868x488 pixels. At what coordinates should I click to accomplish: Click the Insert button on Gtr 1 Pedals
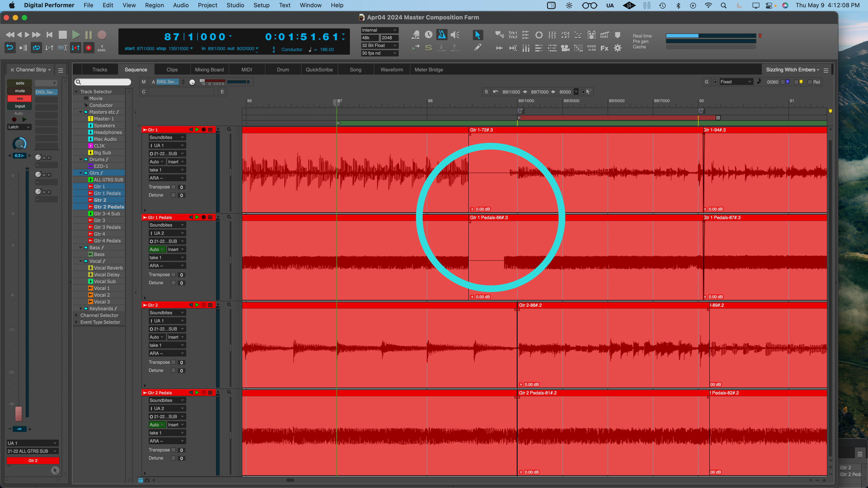[x=173, y=249]
